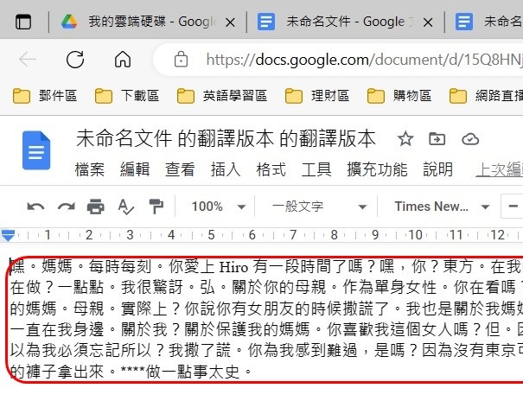Go to the browser home page

(x=123, y=60)
